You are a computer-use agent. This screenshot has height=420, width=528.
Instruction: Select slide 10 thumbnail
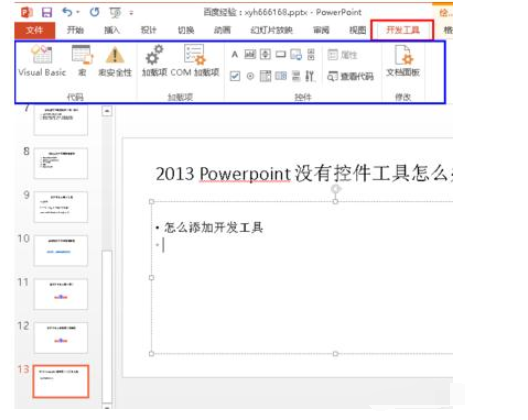pyautogui.click(x=61, y=250)
